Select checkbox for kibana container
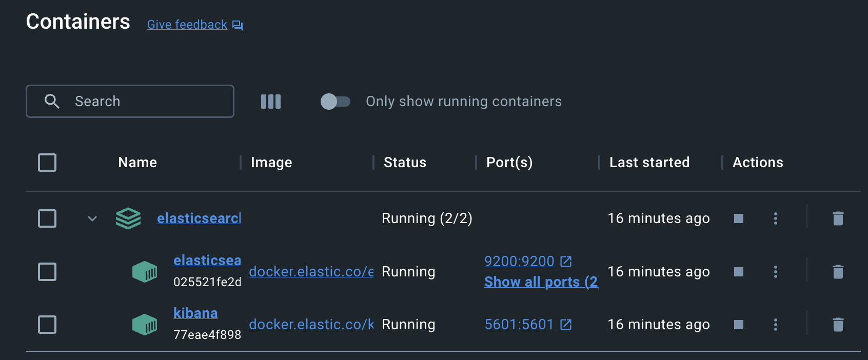The width and height of the screenshot is (868, 360). [47, 325]
